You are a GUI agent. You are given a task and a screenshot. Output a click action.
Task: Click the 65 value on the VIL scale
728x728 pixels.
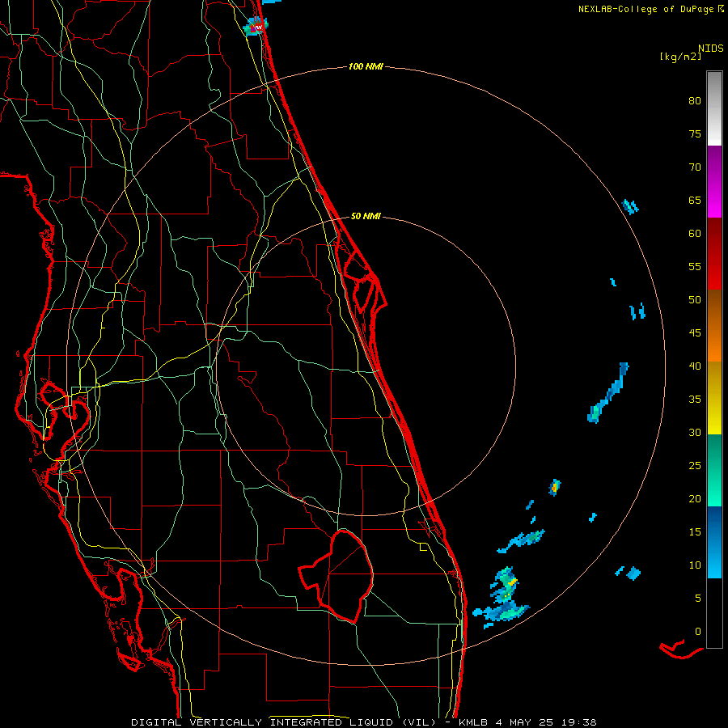pyautogui.click(x=695, y=200)
